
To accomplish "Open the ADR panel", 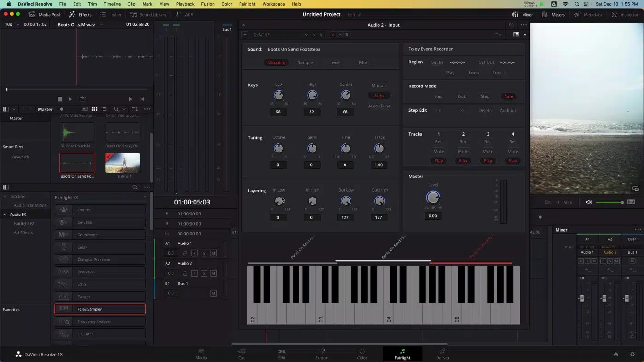I will pyautogui.click(x=187, y=14).
